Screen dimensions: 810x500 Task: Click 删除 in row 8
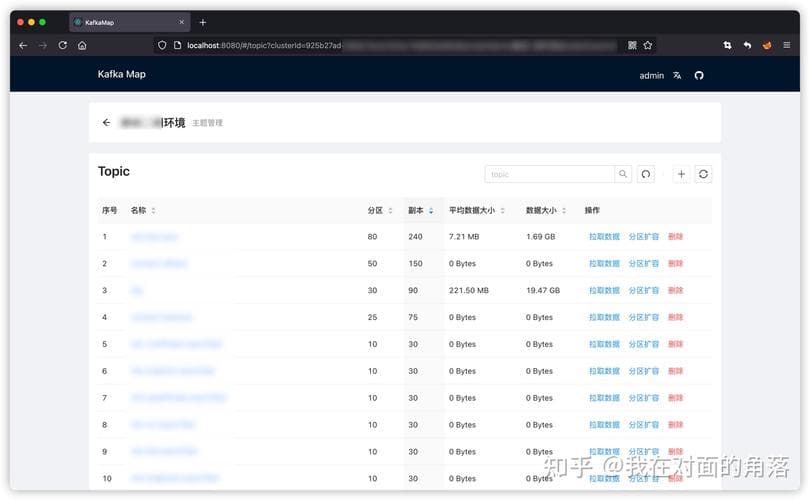(x=675, y=425)
